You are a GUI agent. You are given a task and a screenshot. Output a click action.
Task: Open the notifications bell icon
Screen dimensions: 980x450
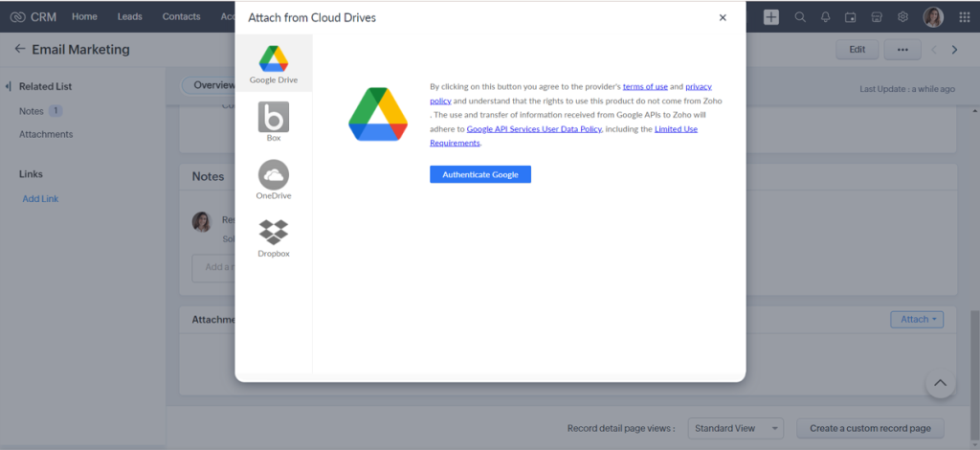coord(826,17)
